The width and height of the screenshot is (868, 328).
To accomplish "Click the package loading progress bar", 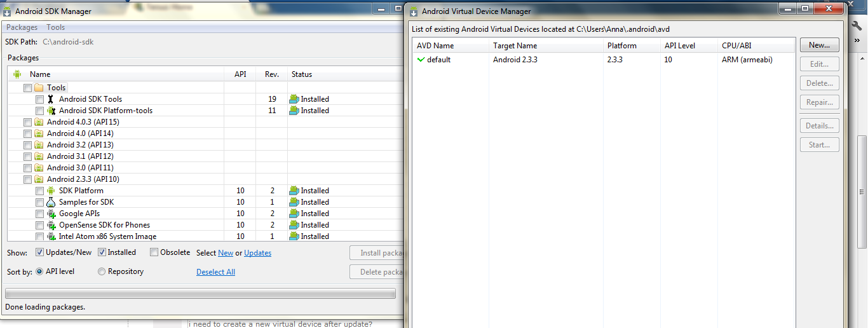I will 200,294.
